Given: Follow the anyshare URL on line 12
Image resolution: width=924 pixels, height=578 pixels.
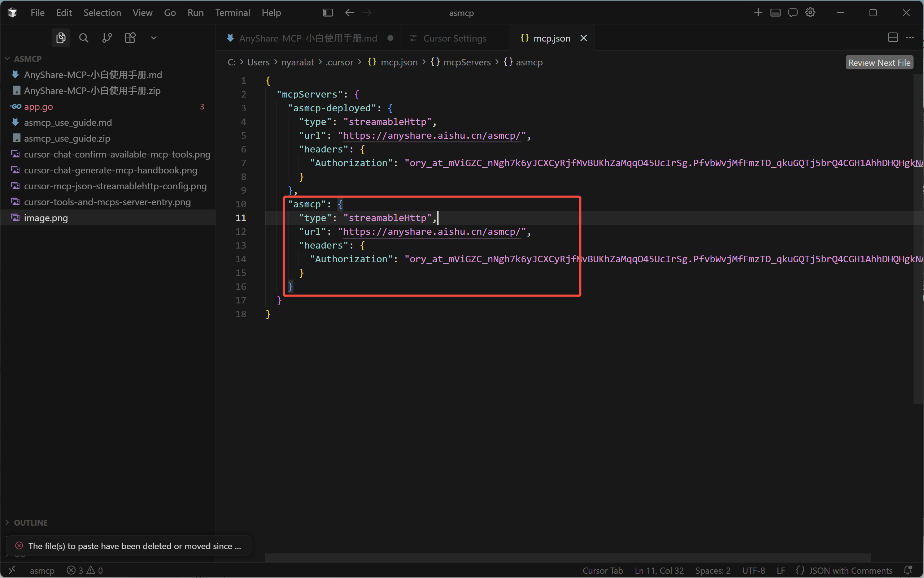Looking at the screenshot, I should point(431,232).
